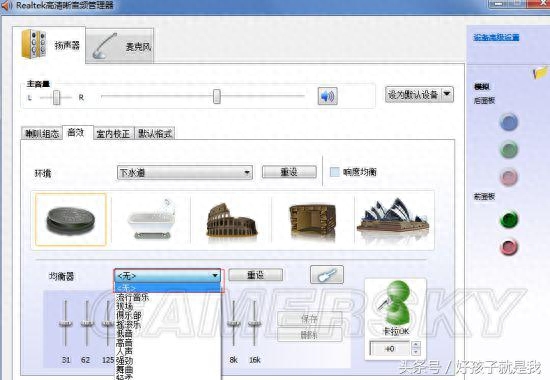The image size is (550, 380).
Task: Expand the Environment (环境) dropdown showing 下水道
Action: pos(185,173)
